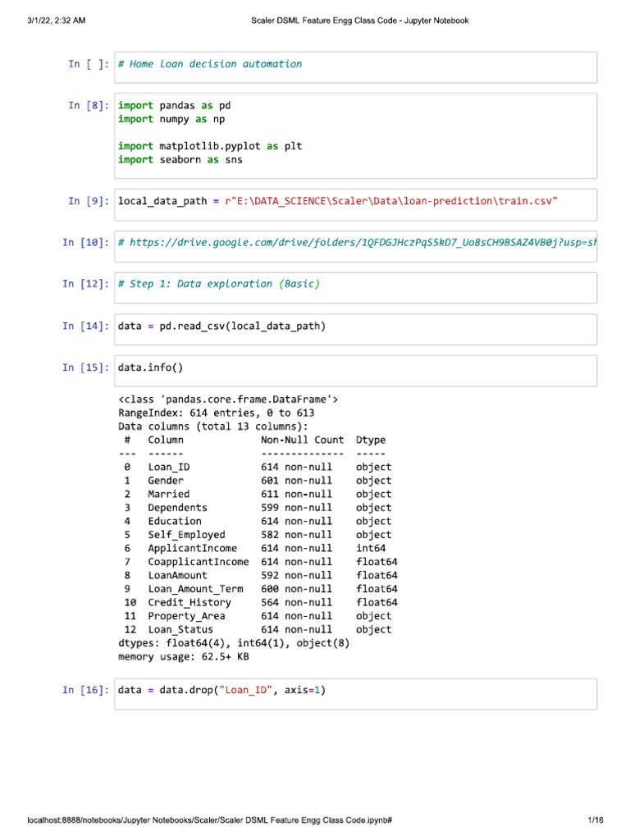Click 'import numpy as np' line
Screen dimensions: 630x840
[x=171, y=119]
